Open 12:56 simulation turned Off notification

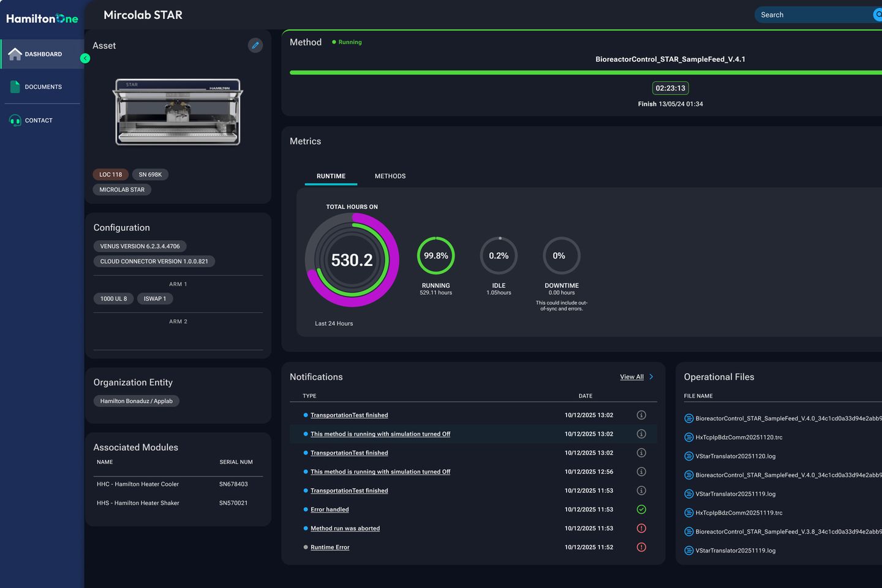tap(380, 472)
